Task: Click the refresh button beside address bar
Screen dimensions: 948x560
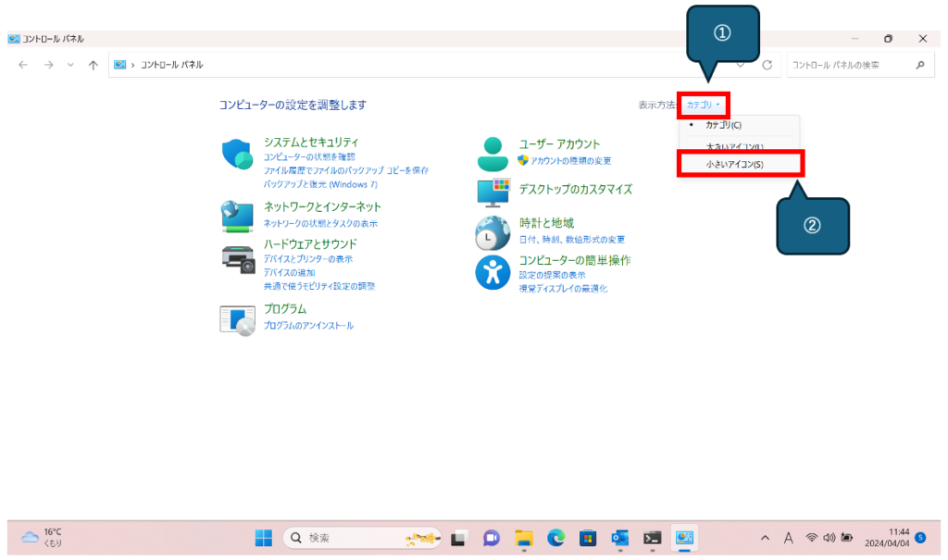Action: click(x=767, y=65)
